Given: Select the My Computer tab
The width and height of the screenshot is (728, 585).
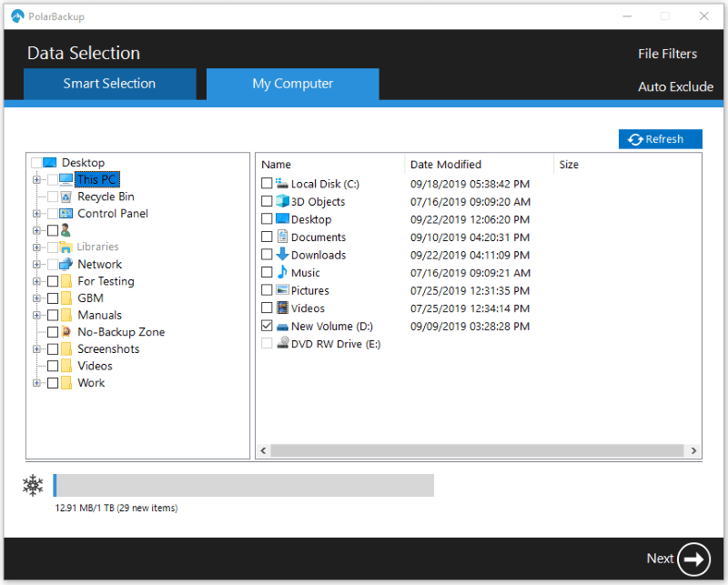Looking at the screenshot, I should point(292,84).
